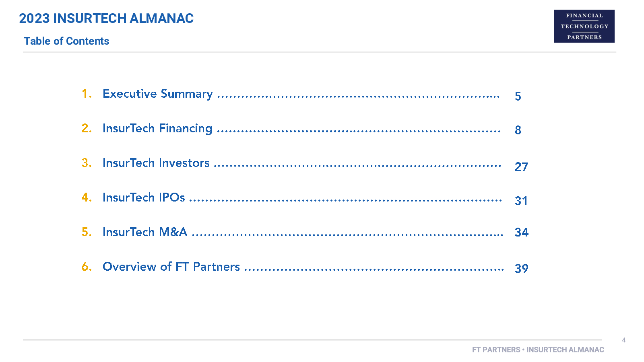
Task: Click page number 5 for Executive Summary
Action: coord(518,96)
